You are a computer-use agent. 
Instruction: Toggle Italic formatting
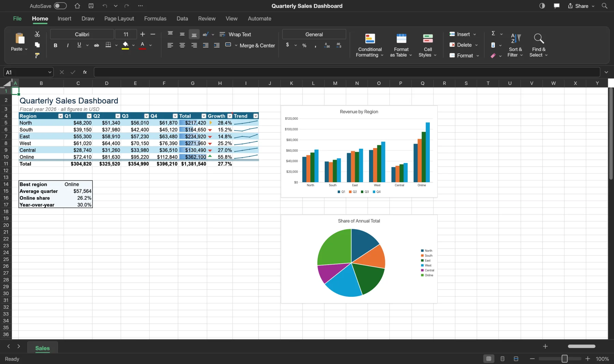coord(68,45)
